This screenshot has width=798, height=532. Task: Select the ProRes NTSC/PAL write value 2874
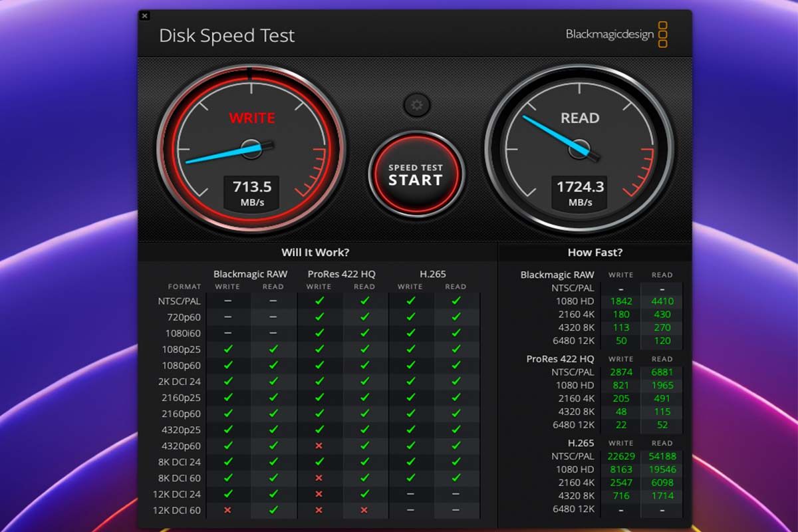620,372
